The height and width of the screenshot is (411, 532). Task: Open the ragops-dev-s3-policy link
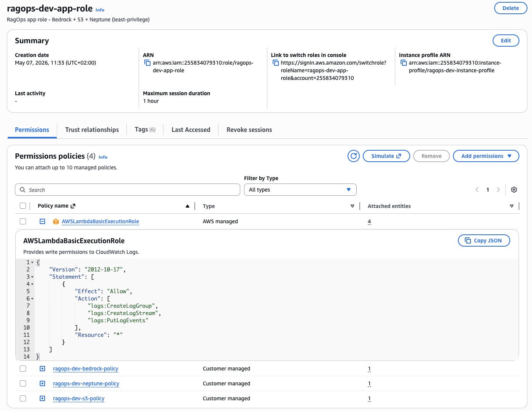(79, 398)
